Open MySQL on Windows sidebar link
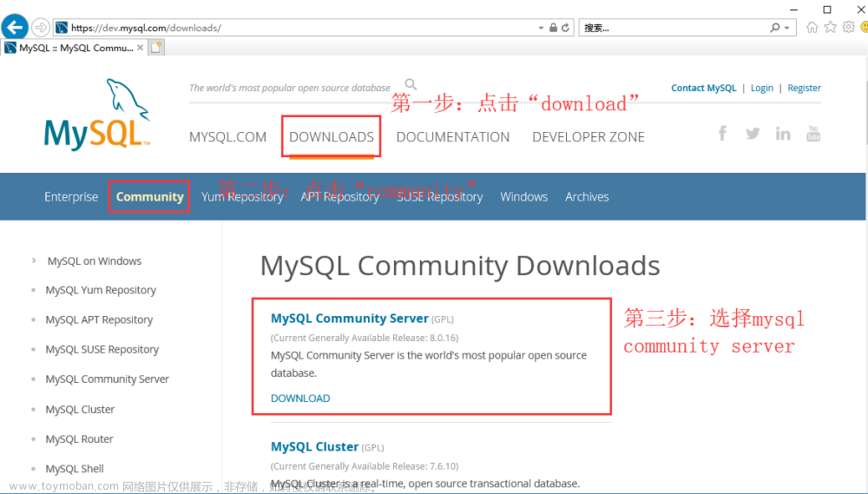 click(94, 260)
